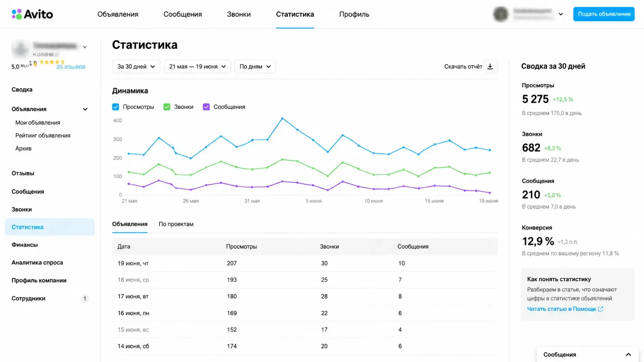644x362 pixels.
Task: Click the Подать объявление button
Action: coord(604,14)
